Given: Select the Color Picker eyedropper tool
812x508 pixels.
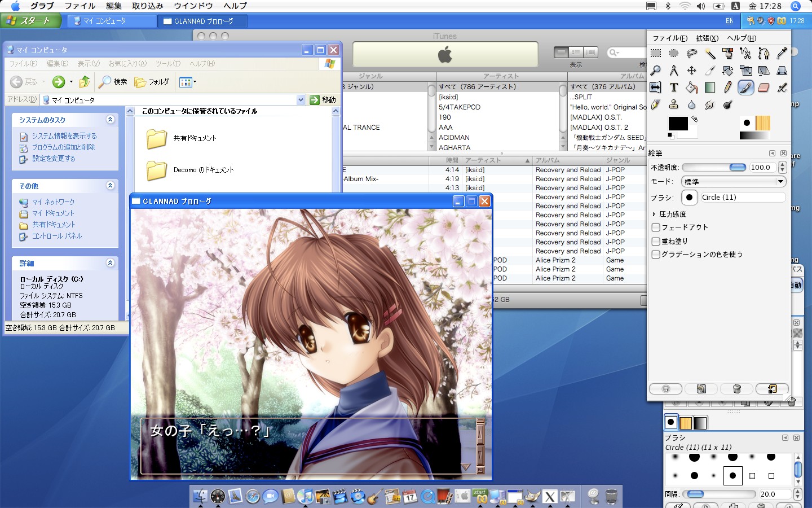Looking at the screenshot, I should [x=782, y=54].
